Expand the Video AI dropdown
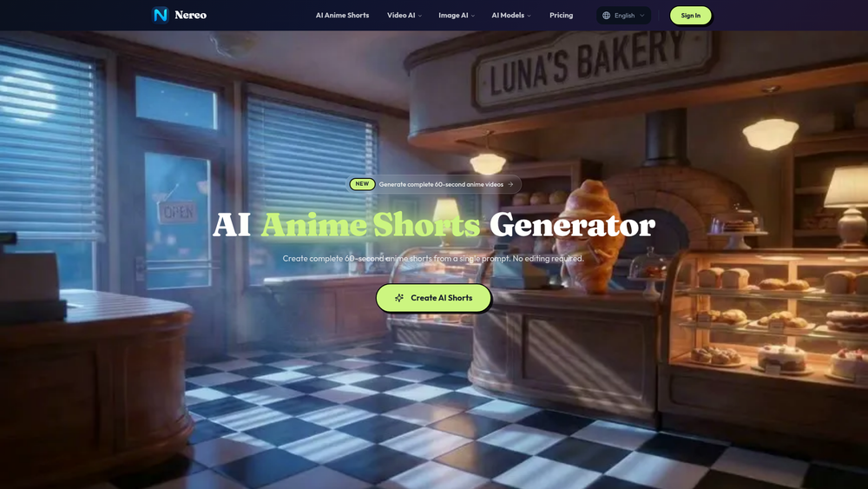This screenshot has width=868, height=489. 404,16
